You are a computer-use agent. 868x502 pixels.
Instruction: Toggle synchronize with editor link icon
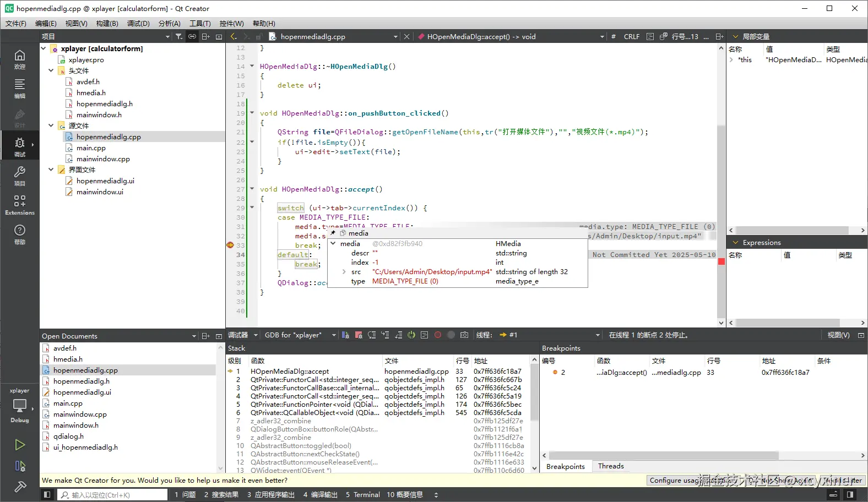[x=192, y=37]
